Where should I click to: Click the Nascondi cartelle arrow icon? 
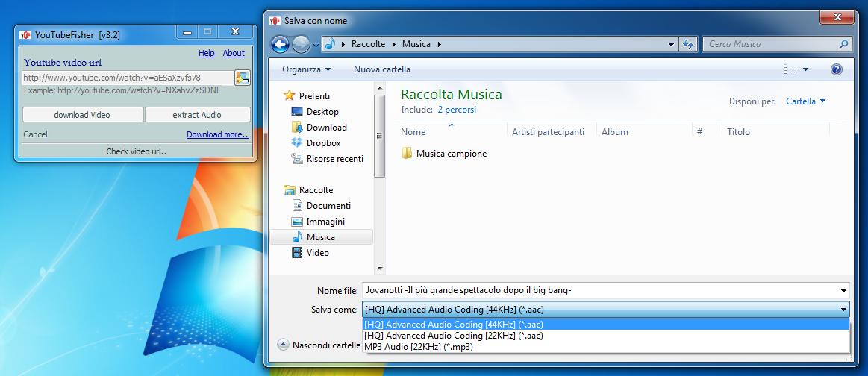tap(284, 345)
